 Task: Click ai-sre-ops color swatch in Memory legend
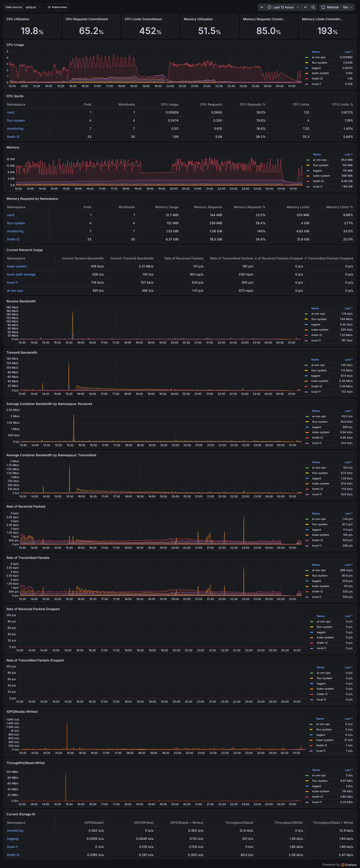pyautogui.click(x=308, y=160)
